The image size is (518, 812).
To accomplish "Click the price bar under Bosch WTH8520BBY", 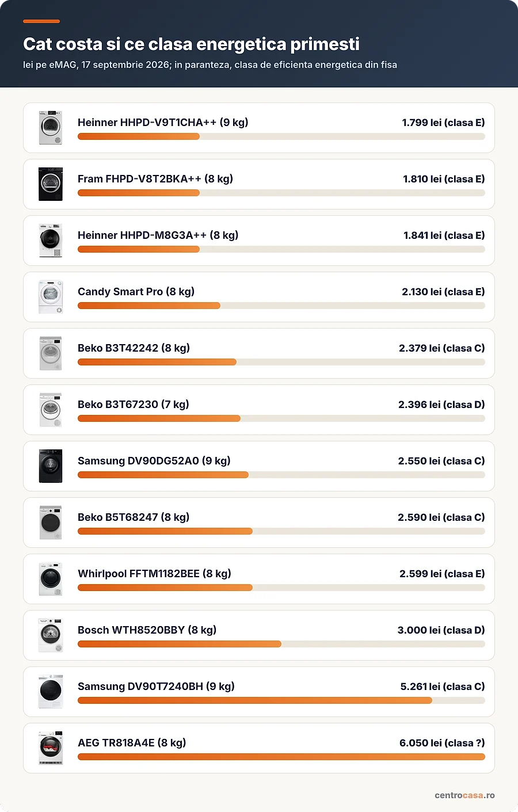I will coord(180,644).
